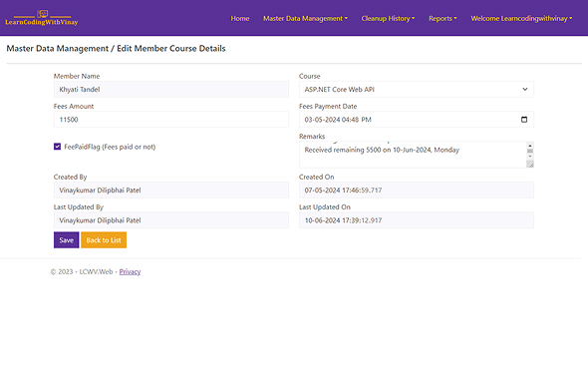Viewport: 588px width, 389px height.
Task: Click the Last Updated On field
Action: [417, 220]
